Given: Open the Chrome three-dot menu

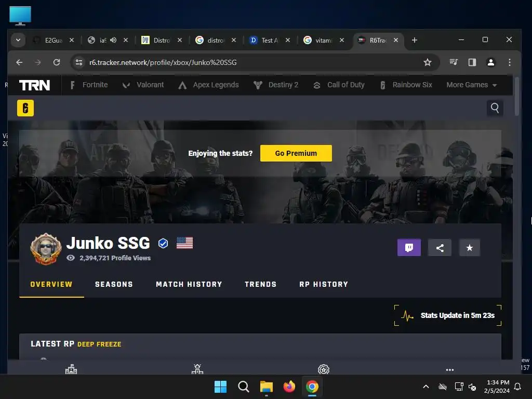Looking at the screenshot, I should pyautogui.click(x=509, y=62).
